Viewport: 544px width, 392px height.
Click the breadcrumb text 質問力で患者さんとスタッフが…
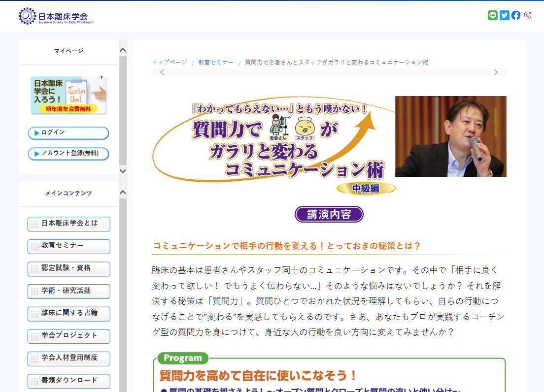coord(337,63)
